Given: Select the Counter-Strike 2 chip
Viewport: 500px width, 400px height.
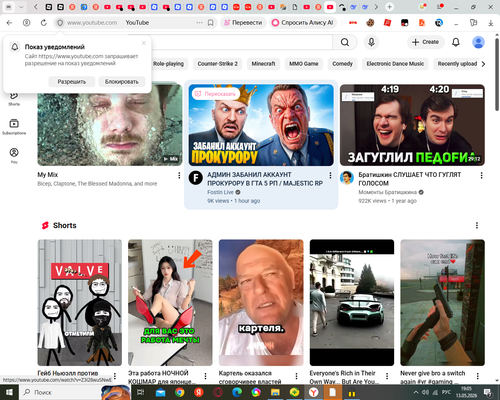Looking at the screenshot, I should (x=218, y=64).
